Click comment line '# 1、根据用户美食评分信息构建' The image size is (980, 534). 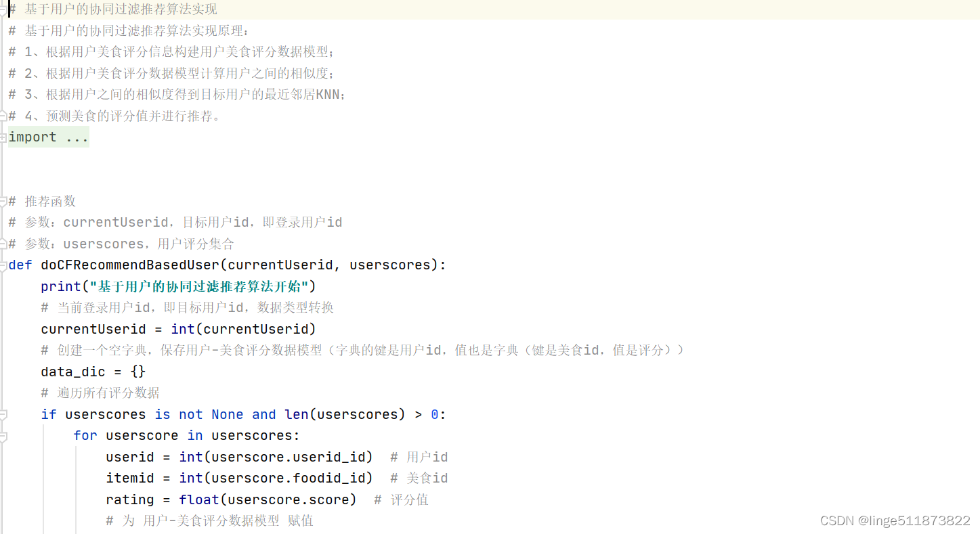tap(172, 52)
